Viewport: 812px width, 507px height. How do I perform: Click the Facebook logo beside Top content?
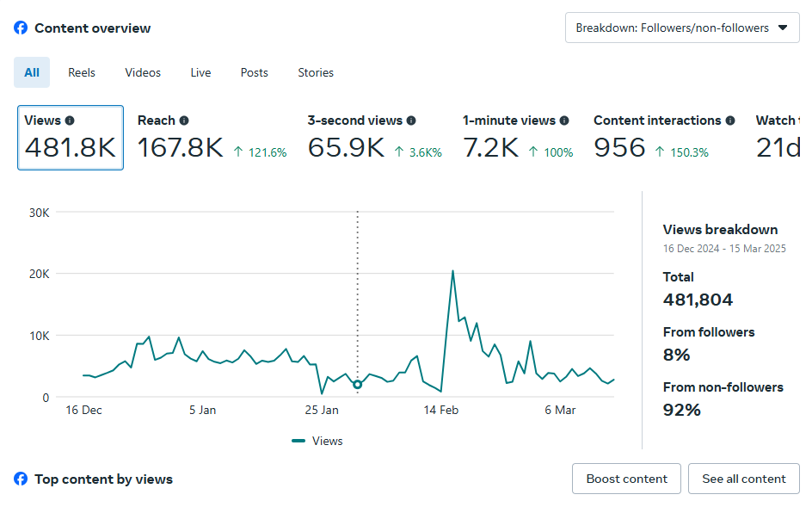tap(21, 479)
